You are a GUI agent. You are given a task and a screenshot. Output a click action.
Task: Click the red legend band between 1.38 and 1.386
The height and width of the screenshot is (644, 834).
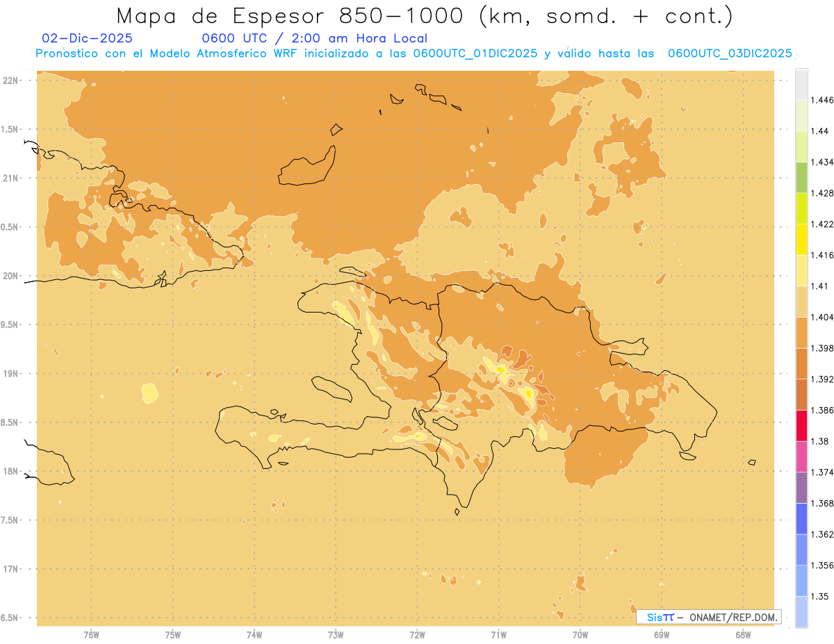coord(801,426)
